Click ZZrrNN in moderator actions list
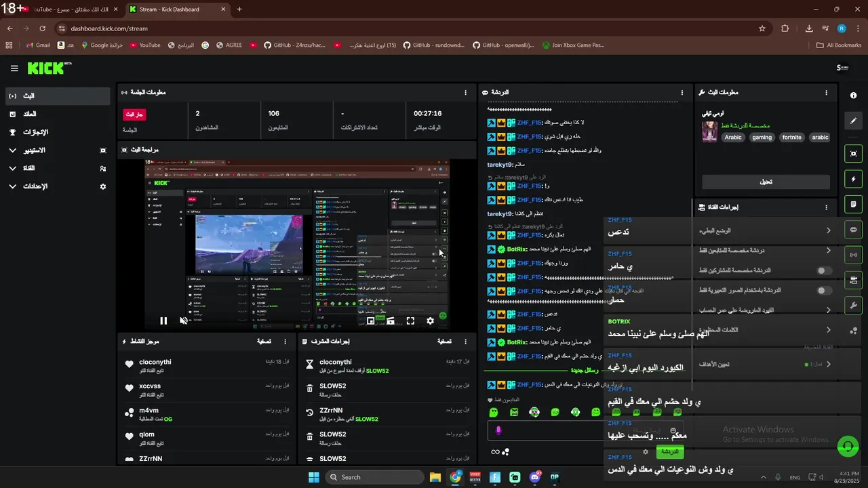The width and height of the screenshot is (868, 488). point(331,411)
